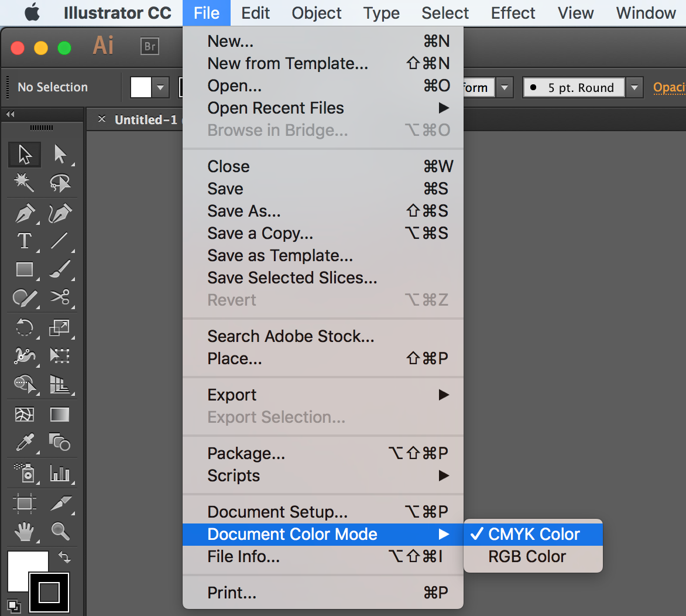Select the Eyedropper tool

(x=25, y=443)
